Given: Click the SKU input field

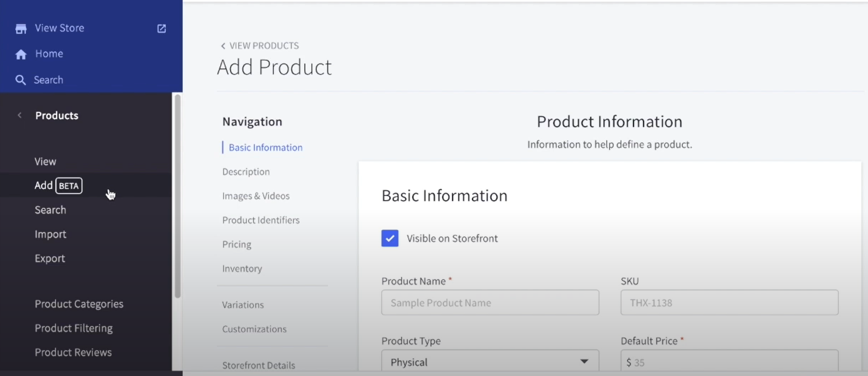Looking at the screenshot, I should pos(729,302).
